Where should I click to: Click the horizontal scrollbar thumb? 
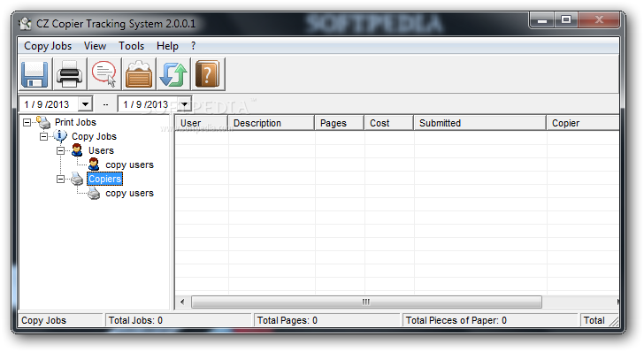coord(366,302)
